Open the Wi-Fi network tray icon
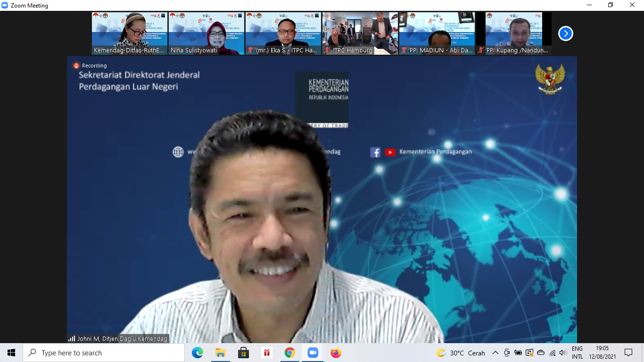This screenshot has height=362, width=644. pos(552,353)
